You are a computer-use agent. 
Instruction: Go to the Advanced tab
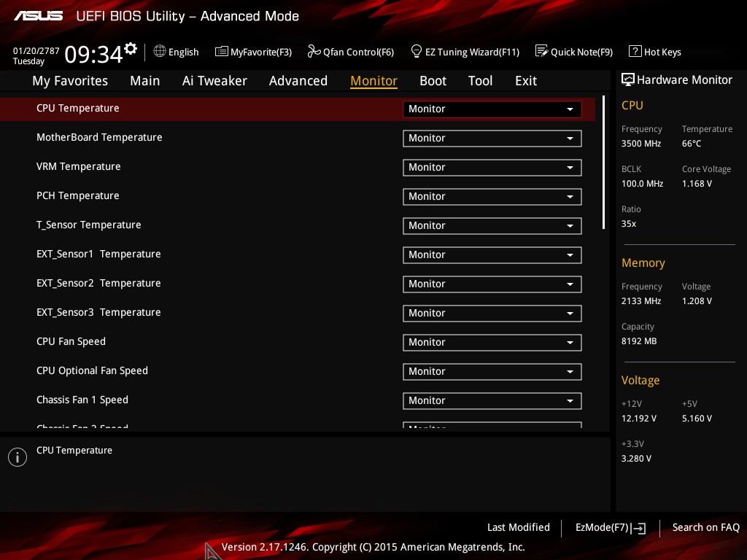coord(298,81)
